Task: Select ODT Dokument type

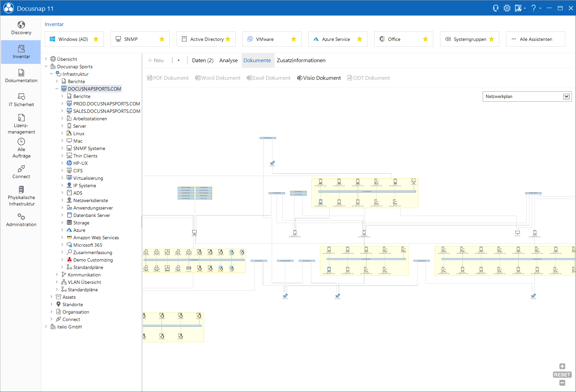Action: (x=369, y=78)
